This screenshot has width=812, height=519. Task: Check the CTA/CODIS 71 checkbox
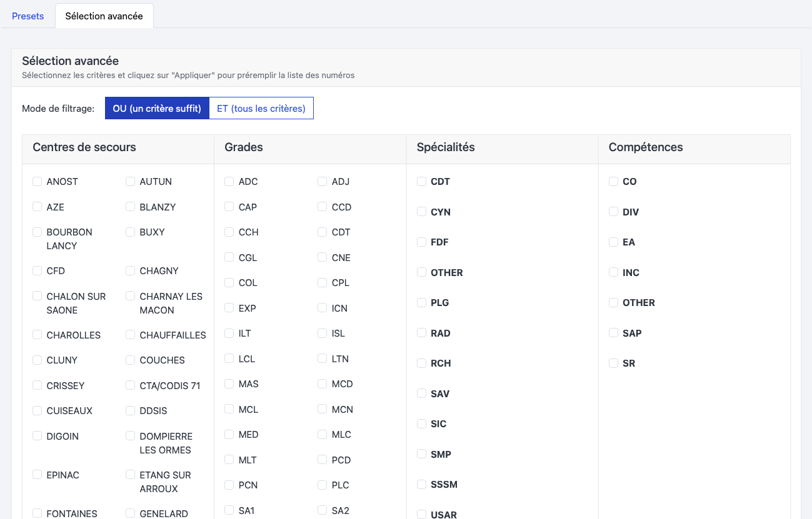click(131, 385)
